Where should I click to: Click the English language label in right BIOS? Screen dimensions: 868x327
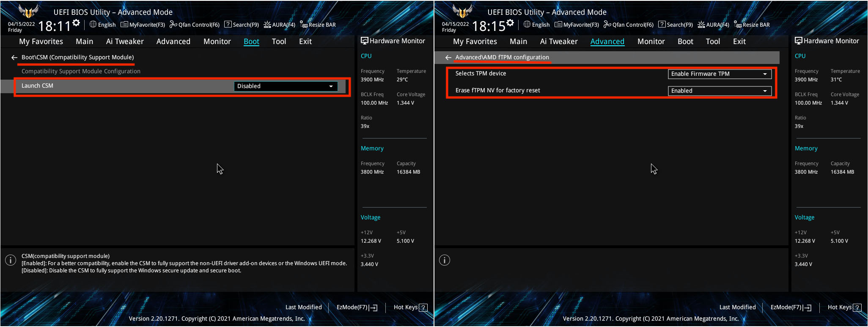541,25
